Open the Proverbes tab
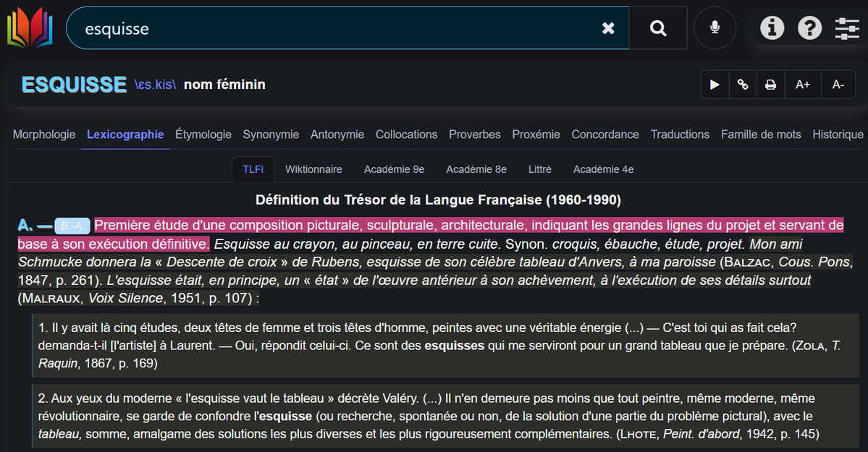The image size is (868, 452). point(474,135)
